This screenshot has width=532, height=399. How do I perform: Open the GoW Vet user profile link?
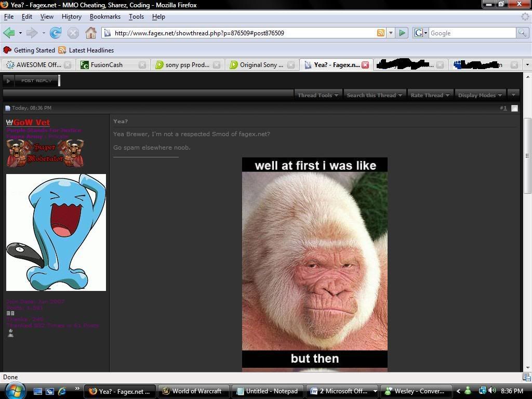(32, 122)
